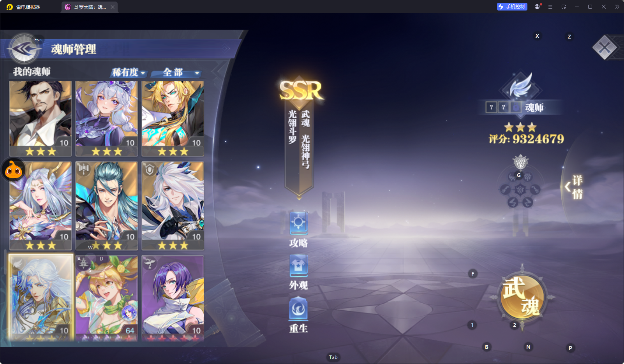Tap the round avatar badge on the blonde girl card
Screen dimensions: 624x364
tap(129, 312)
